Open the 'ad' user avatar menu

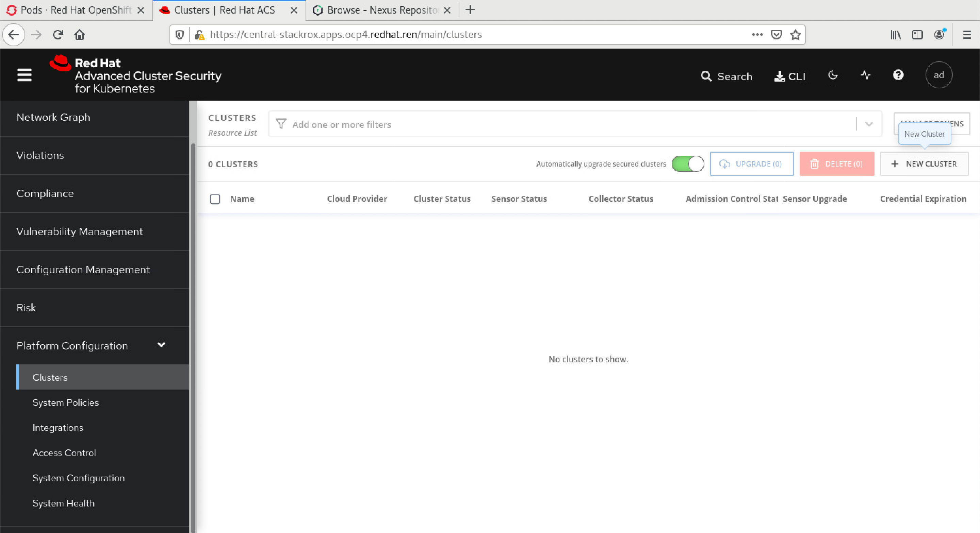click(x=938, y=75)
